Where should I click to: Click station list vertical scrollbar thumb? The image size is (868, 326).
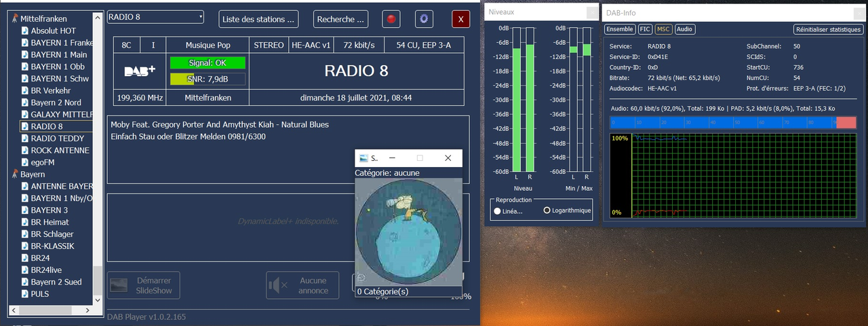coord(98,280)
